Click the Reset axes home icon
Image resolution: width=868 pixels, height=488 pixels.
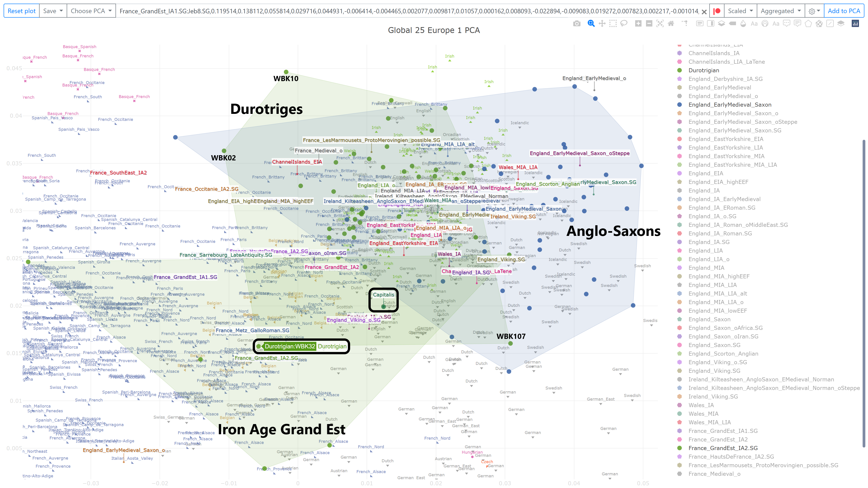tap(671, 23)
